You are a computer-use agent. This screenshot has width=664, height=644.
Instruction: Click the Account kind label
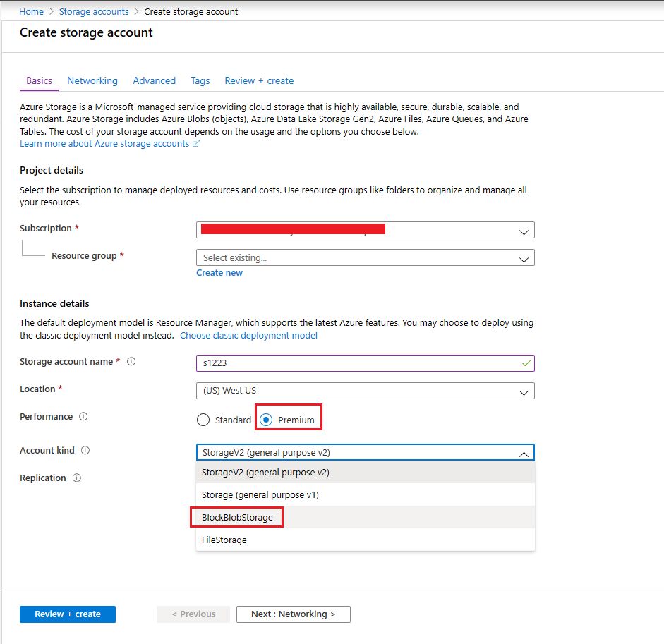click(x=47, y=451)
